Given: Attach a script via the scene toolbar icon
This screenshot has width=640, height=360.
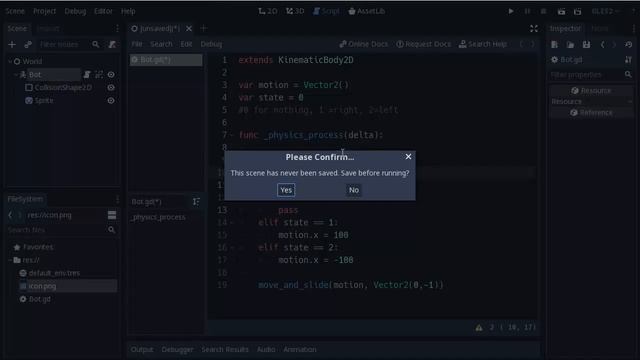Looking at the screenshot, I should pyautogui.click(x=112, y=44).
